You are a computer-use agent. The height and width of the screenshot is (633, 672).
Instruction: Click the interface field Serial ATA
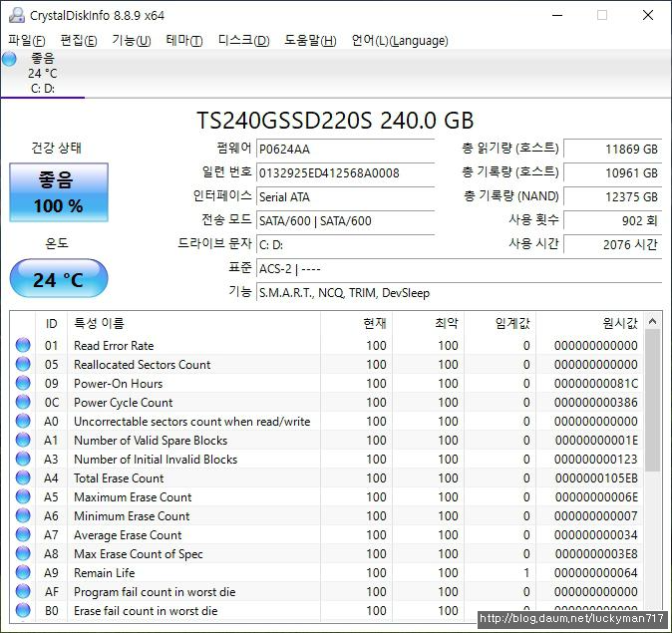[x=345, y=197]
